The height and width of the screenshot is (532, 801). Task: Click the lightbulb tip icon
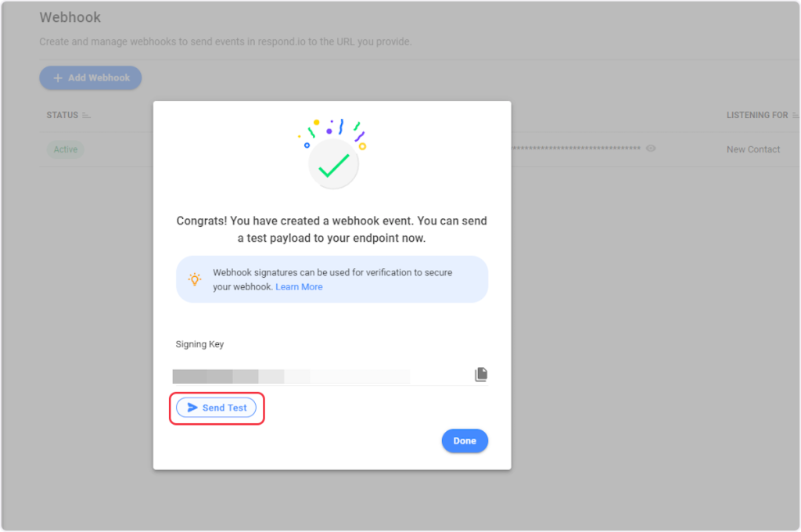195,279
